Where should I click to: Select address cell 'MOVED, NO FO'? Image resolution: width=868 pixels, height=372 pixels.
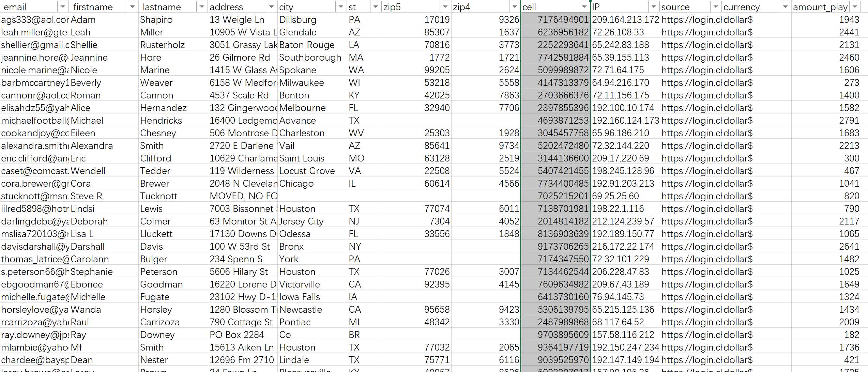coord(243,196)
